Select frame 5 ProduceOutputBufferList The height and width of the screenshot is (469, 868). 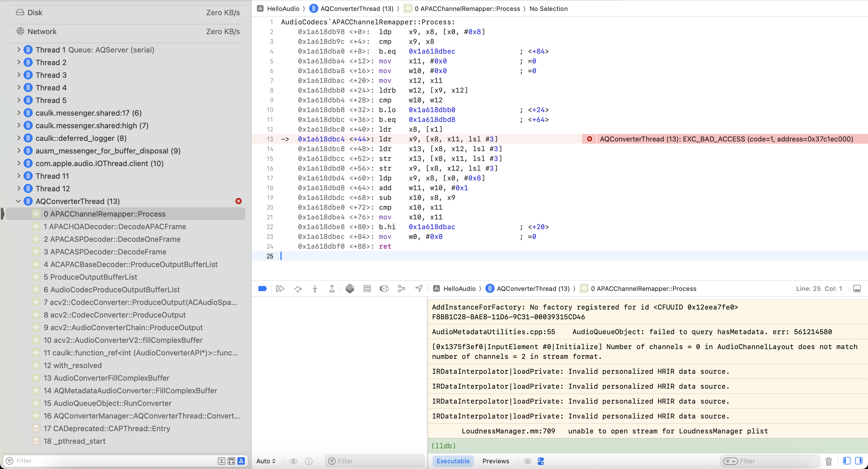click(125, 277)
